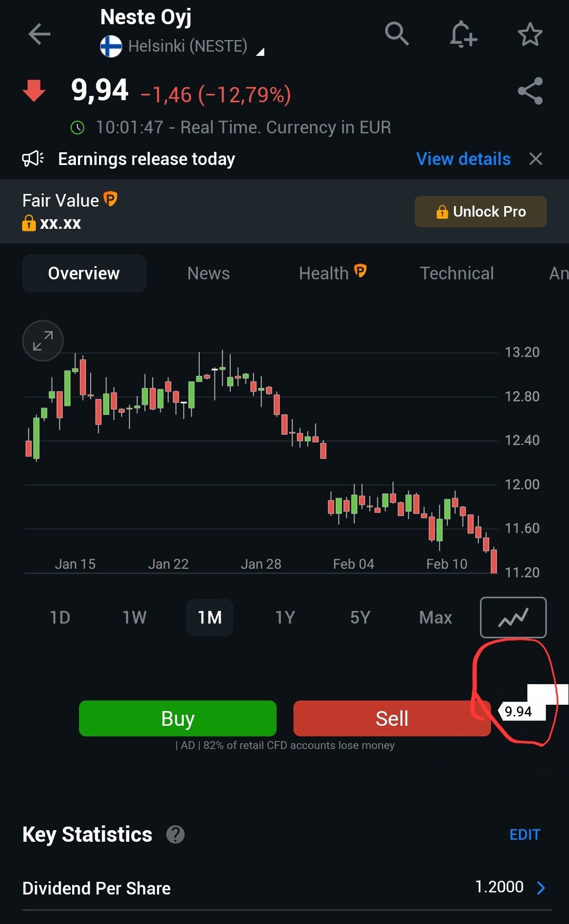Switch chart type with line icon
This screenshot has width=569, height=924.
point(513,617)
